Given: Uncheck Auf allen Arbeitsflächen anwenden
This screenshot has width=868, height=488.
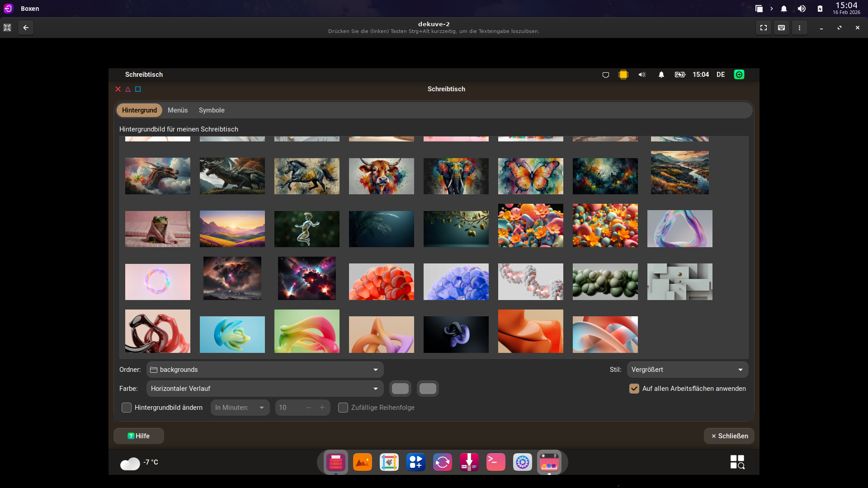Looking at the screenshot, I should click(x=634, y=389).
